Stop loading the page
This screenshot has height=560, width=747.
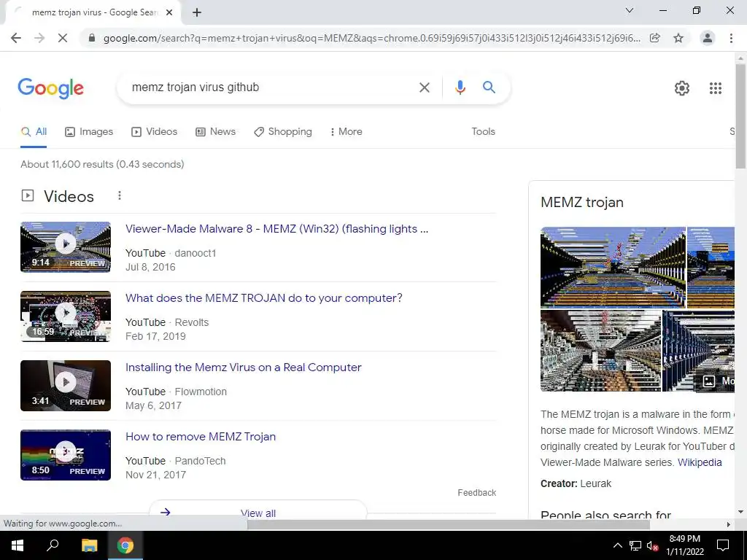pos(63,38)
